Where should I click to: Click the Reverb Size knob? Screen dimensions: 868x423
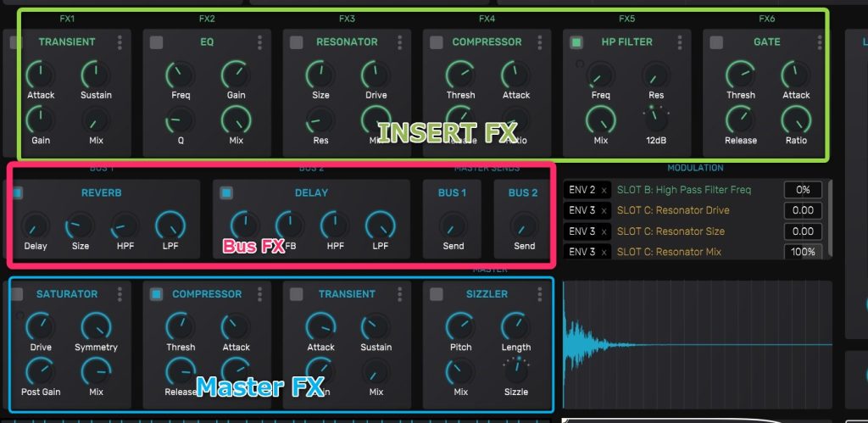[80, 225]
